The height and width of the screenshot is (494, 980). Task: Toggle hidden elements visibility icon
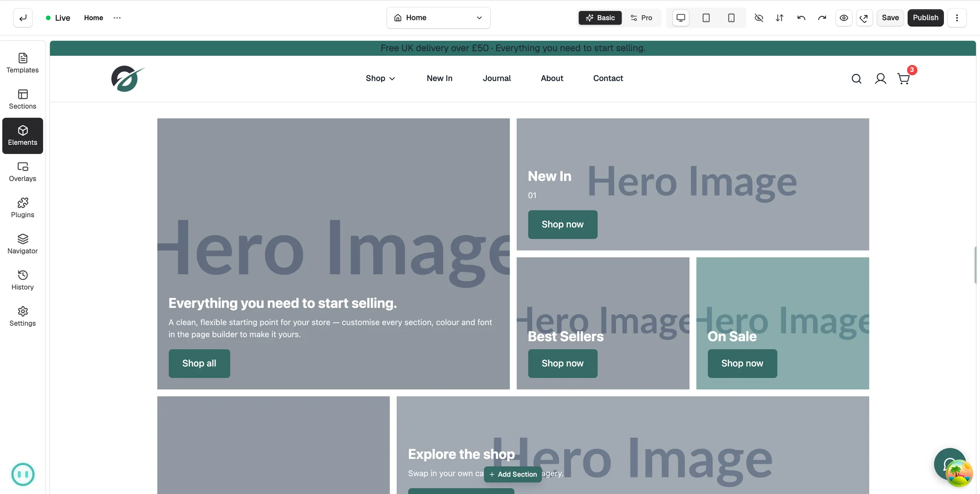(x=759, y=18)
